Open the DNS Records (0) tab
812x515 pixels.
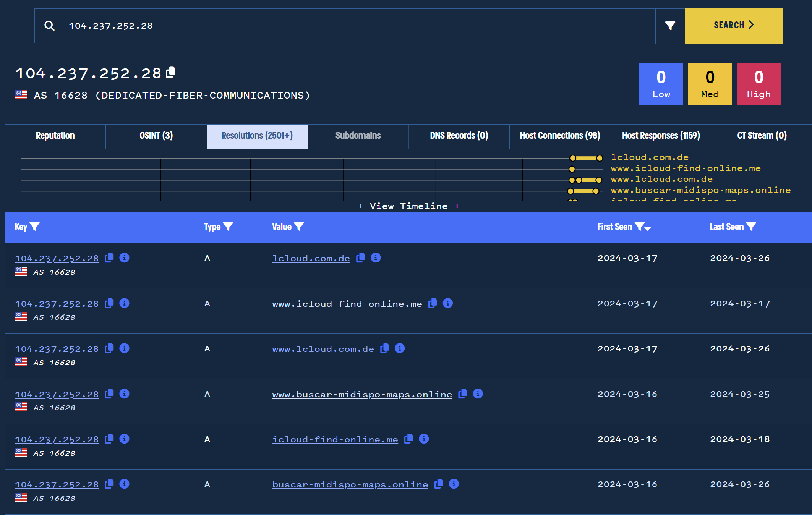(x=459, y=136)
